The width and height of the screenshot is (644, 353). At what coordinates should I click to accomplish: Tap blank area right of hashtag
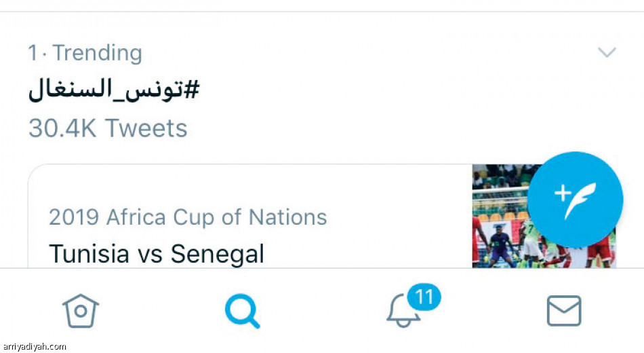tap(390, 90)
